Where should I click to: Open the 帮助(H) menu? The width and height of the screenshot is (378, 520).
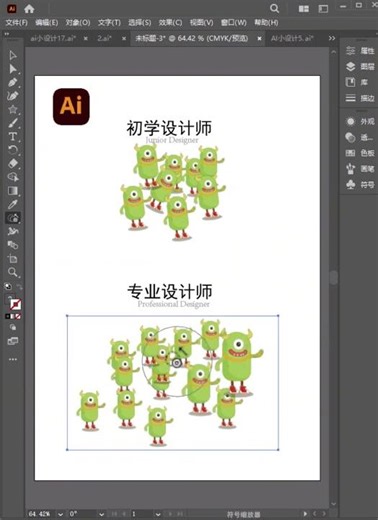pos(266,23)
